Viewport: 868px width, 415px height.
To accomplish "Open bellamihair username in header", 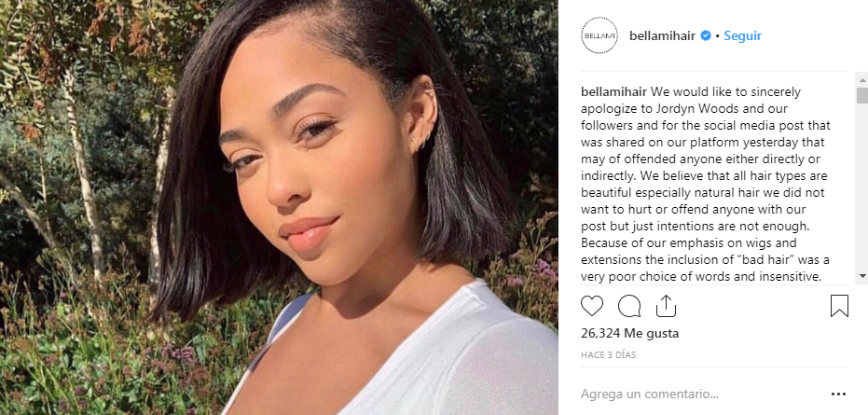I will click(662, 35).
